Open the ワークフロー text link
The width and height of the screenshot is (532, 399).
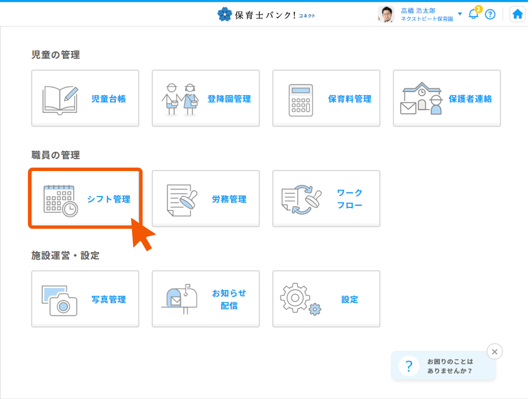click(350, 199)
